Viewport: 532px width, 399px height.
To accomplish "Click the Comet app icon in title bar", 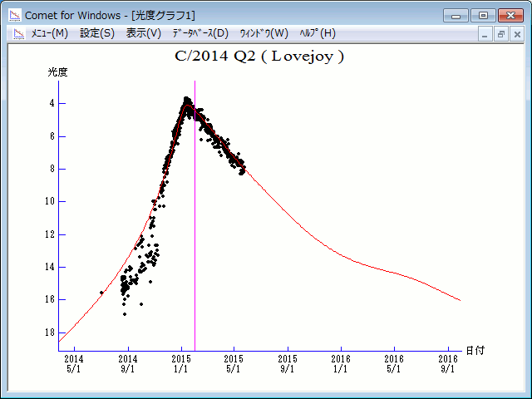I will point(15,15).
